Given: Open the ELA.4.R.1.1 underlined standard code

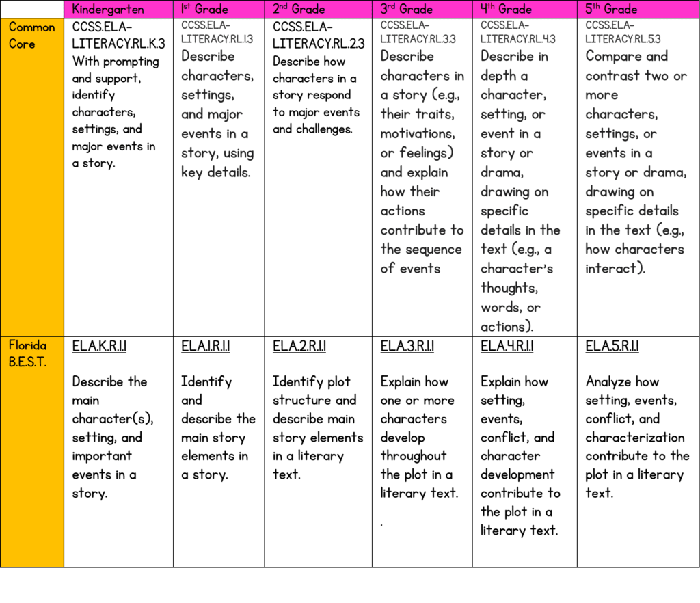Looking at the screenshot, I should pos(507,346).
